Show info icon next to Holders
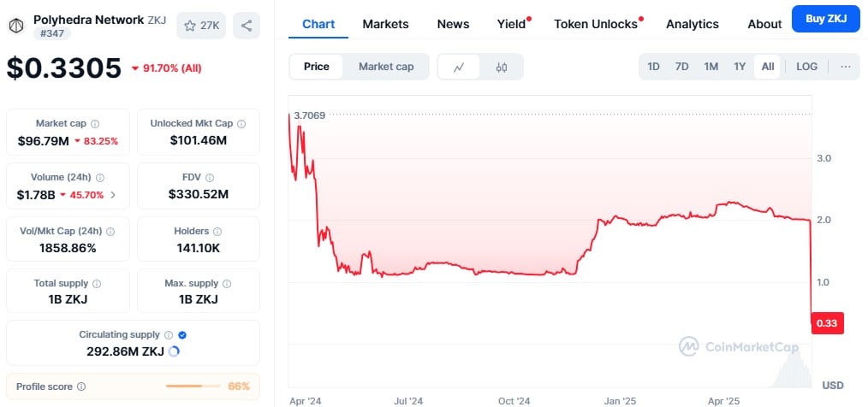Image resolution: width=868 pixels, height=407 pixels. pos(217,231)
